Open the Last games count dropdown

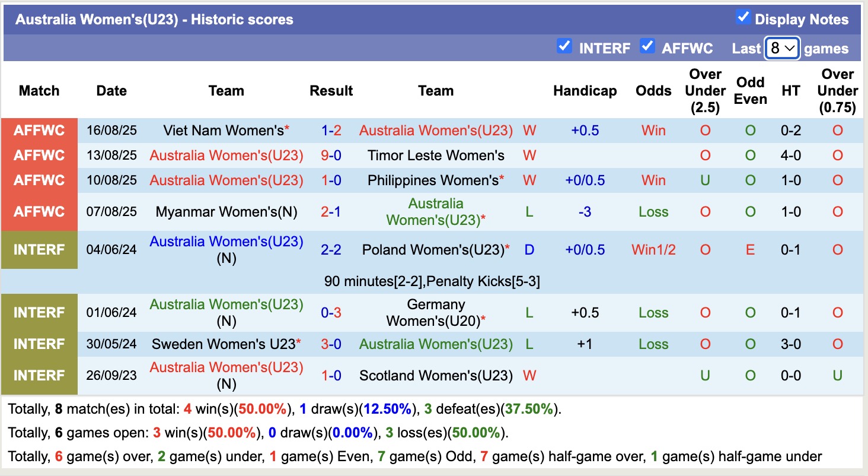click(x=782, y=48)
